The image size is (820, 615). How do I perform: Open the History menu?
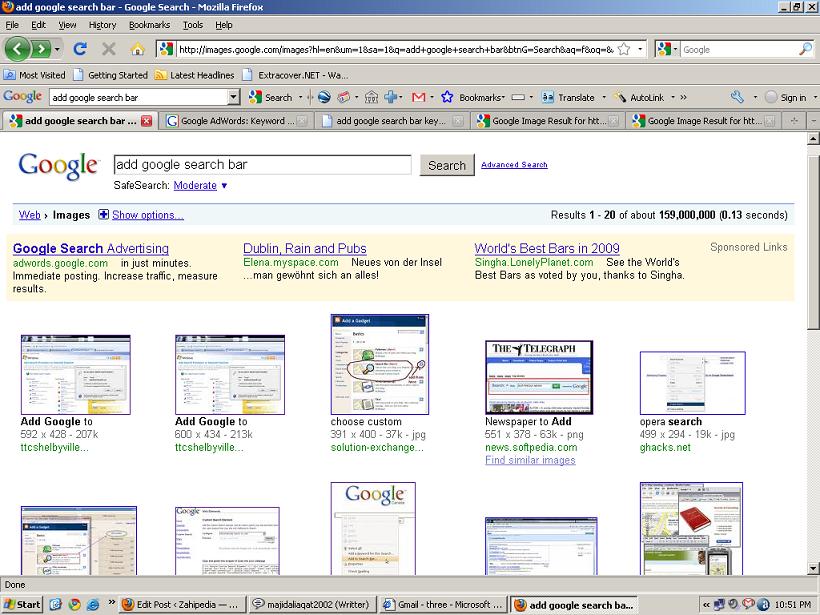click(102, 25)
